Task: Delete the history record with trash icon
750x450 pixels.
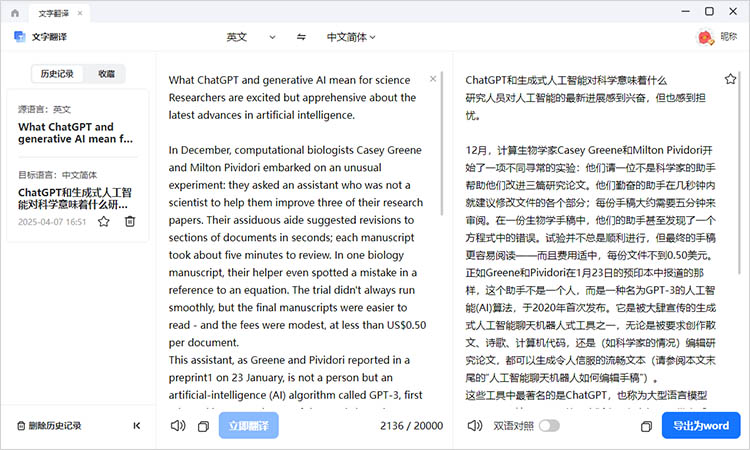Action: tap(130, 221)
